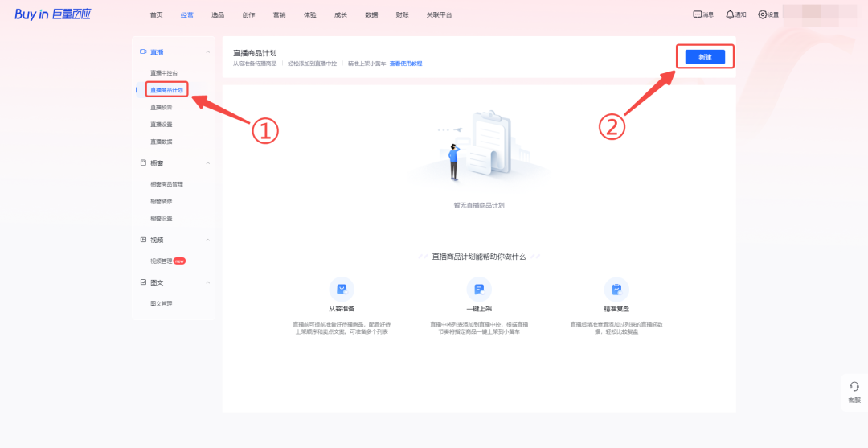Open 橱窗设置 in sidebar

161,219
